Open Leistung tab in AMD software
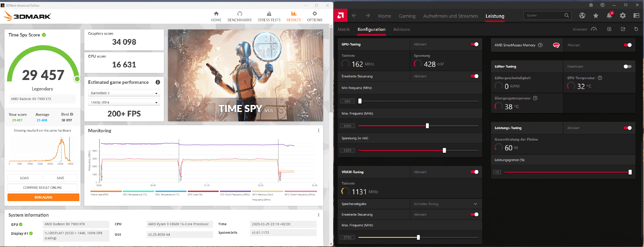 coord(495,16)
